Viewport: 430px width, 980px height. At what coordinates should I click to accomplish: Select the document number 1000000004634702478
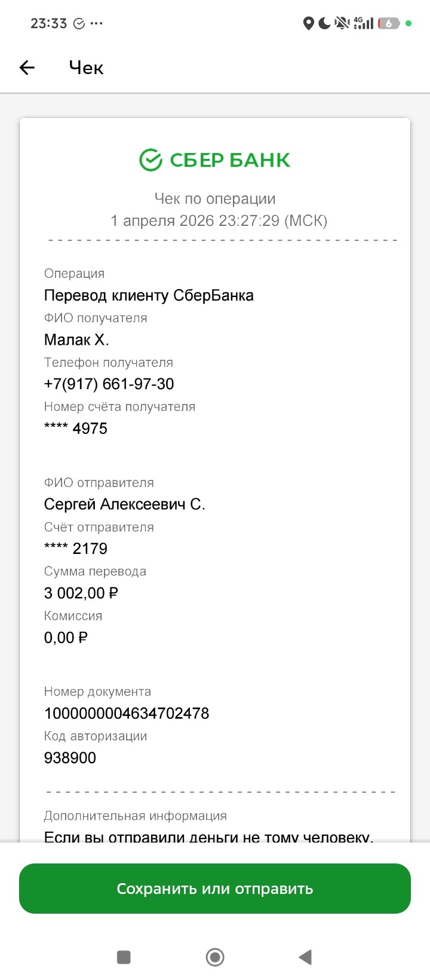127,713
